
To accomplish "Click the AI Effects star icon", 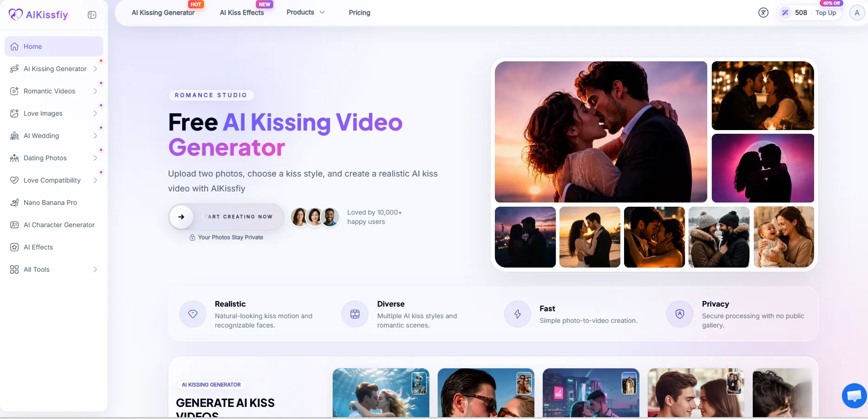I will [14, 247].
